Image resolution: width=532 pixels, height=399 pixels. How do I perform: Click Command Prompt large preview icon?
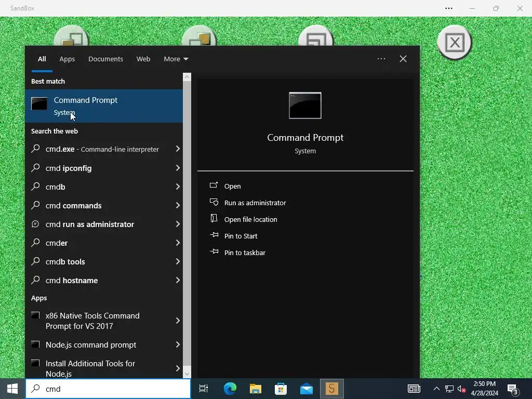pyautogui.click(x=305, y=105)
